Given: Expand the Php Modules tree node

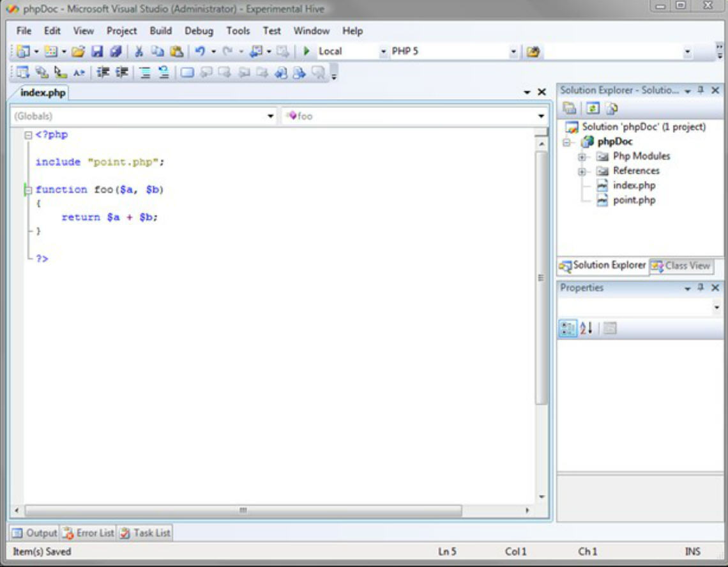Looking at the screenshot, I should (582, 156).
